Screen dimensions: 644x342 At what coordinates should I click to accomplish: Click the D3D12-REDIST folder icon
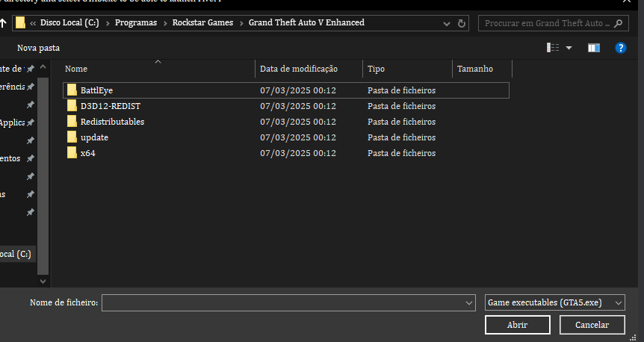click(x=72, y=105)
